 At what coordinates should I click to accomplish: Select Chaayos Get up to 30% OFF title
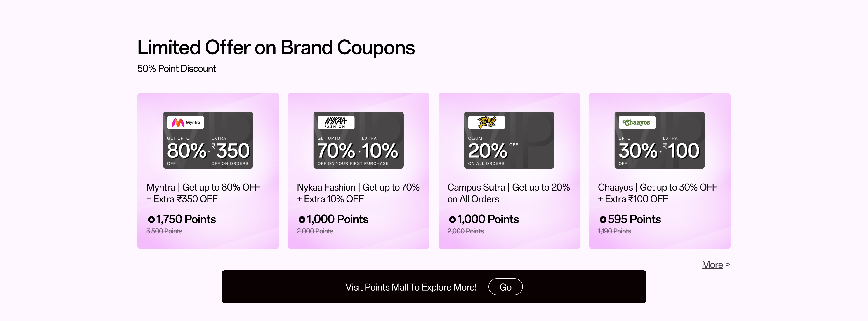pos(657,193)
